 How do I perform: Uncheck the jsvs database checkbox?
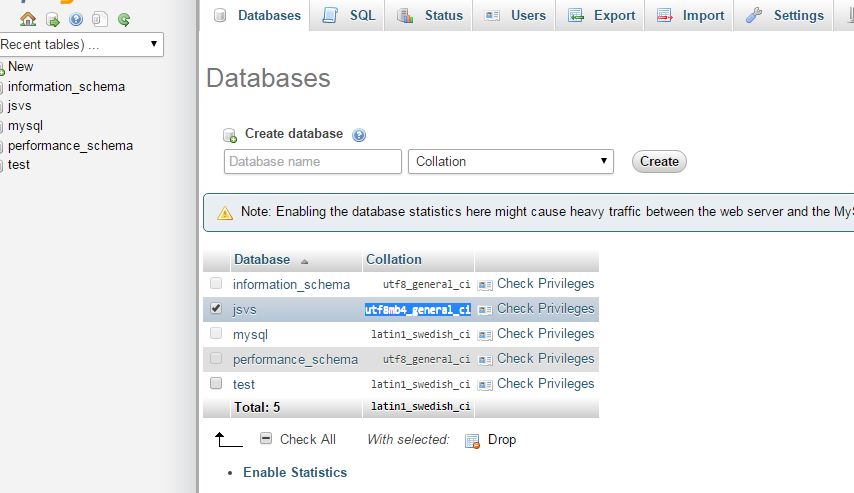[x=216, y=309]
